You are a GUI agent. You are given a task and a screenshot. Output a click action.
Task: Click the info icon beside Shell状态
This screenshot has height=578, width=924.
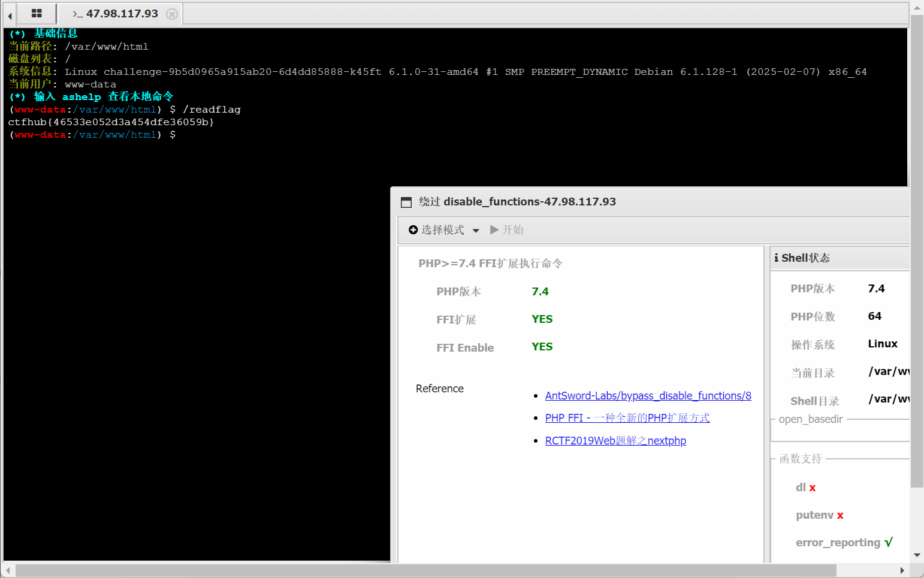[x=777, y=258]
